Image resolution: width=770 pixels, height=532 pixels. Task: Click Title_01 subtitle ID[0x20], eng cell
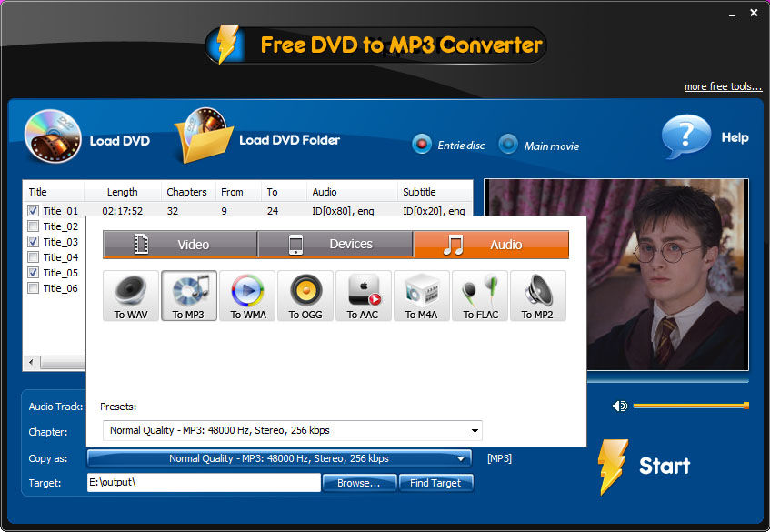point(434,211)
